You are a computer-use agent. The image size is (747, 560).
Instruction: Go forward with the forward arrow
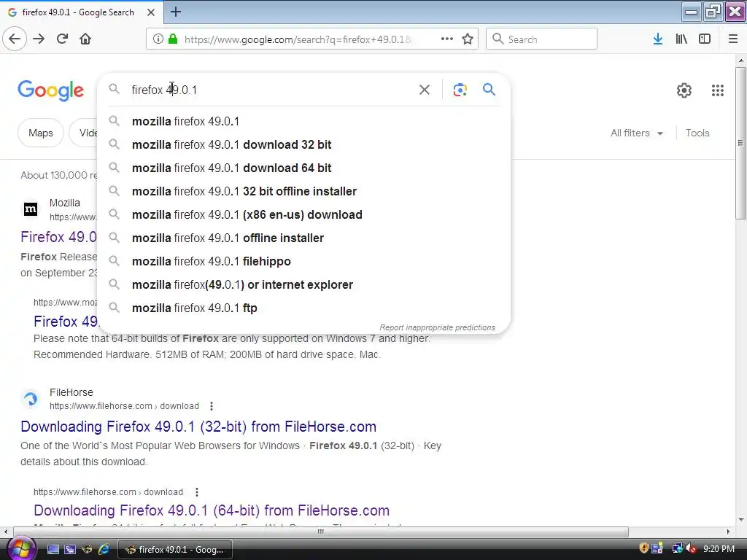click(x=39, y=39)
